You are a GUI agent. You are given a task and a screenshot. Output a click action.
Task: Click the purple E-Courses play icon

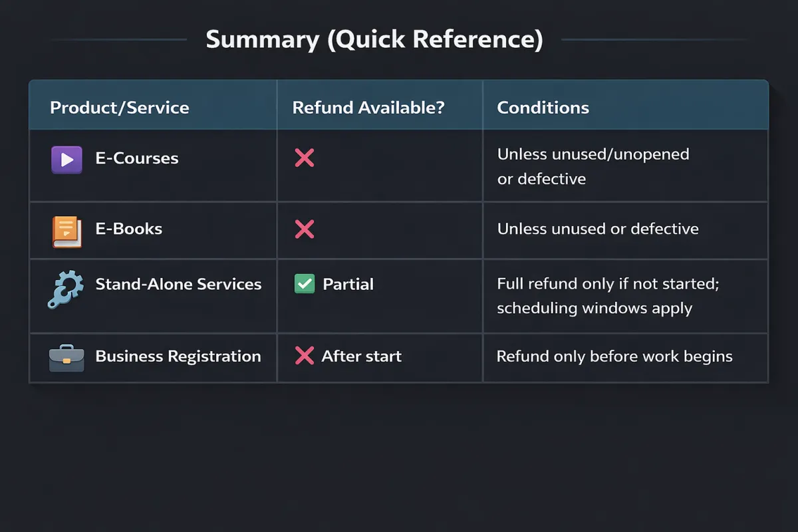[66, 160]
